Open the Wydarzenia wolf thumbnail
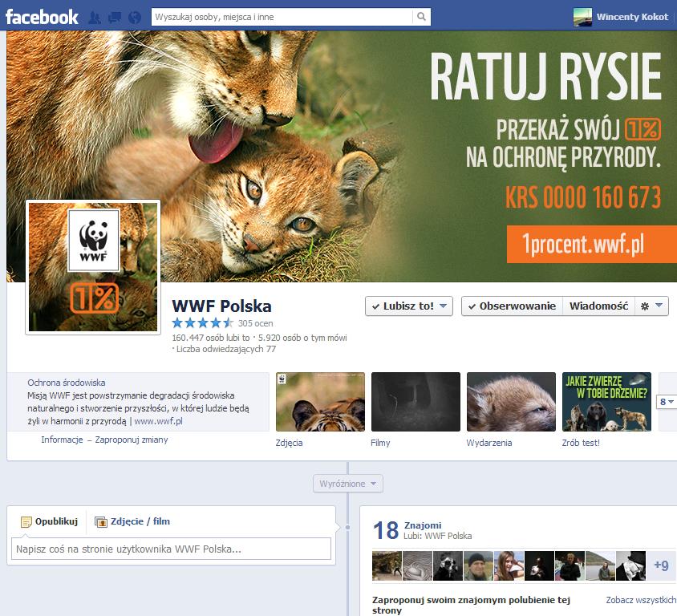The image size is (677, 616). (x=511, y=402)
